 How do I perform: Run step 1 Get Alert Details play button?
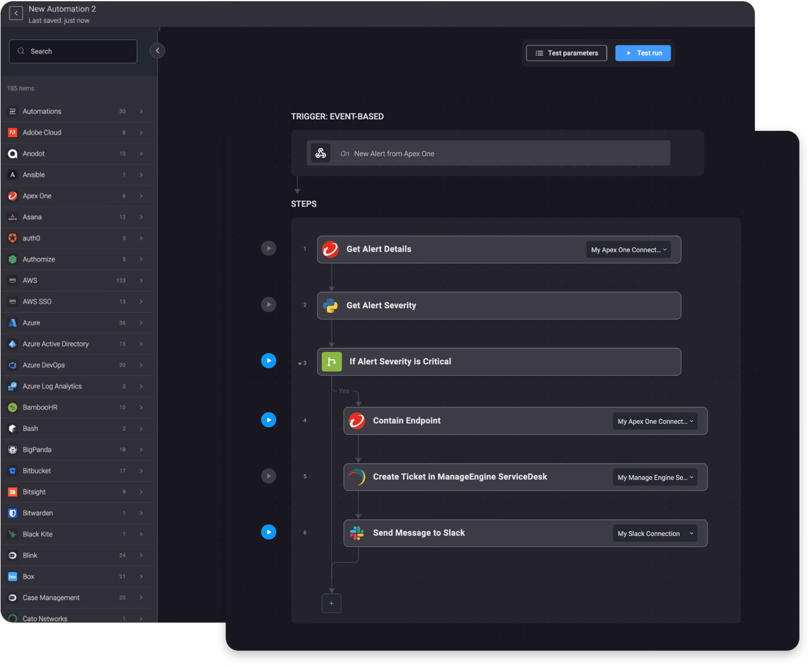[269, 249]
